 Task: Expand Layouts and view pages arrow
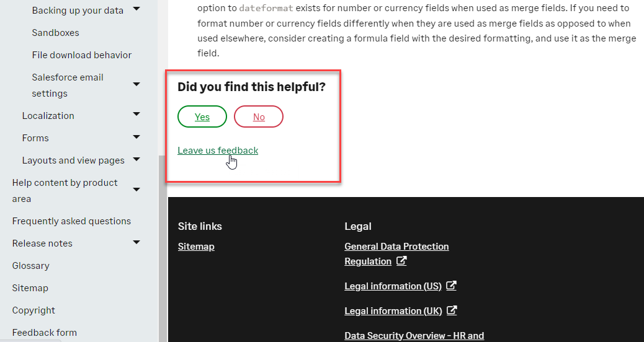pos(136,159)
